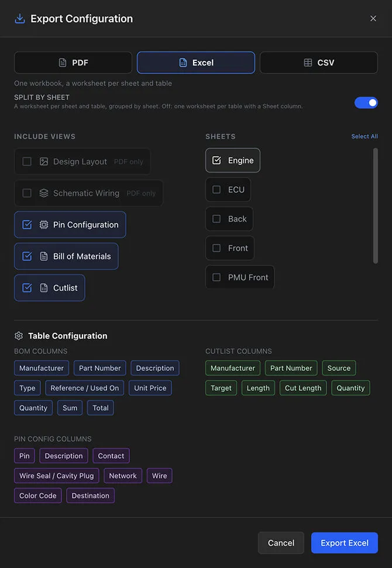This screenshot has width=392, height=568.
Task: Toggle BOM Quantity column chip
Action: [33, 408]
